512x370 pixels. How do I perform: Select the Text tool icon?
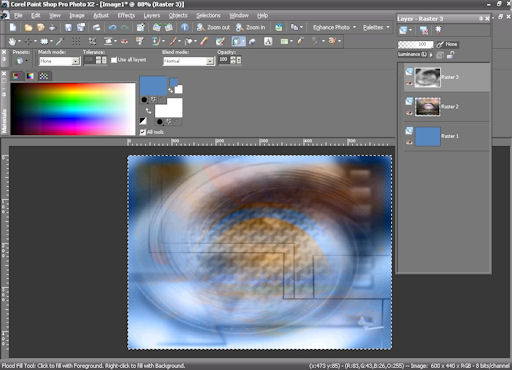[268, 41]
